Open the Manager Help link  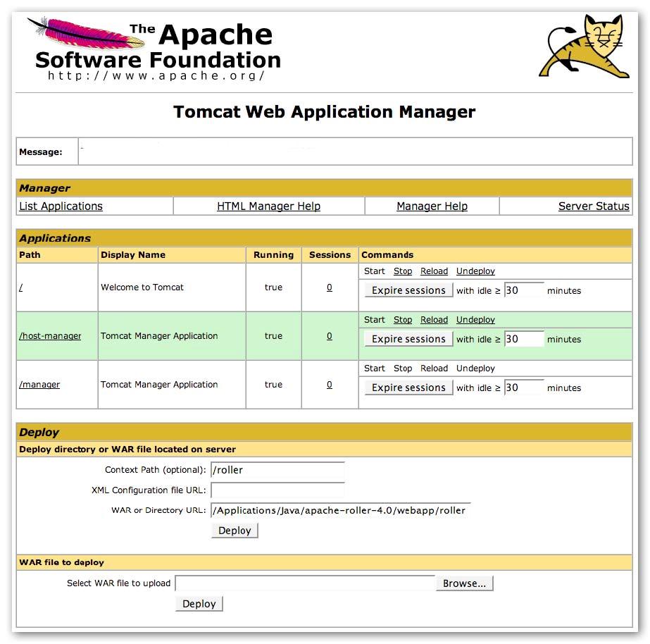432,206
